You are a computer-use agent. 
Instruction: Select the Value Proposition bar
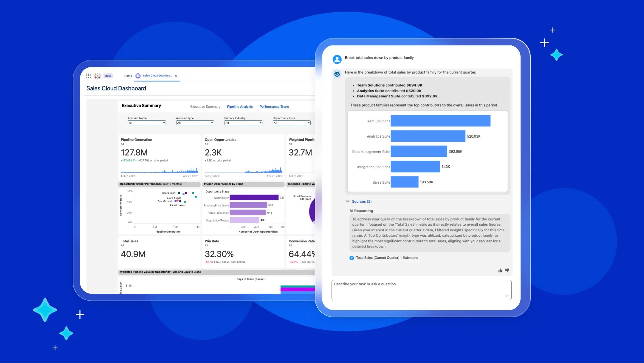[x=248, y=213]
